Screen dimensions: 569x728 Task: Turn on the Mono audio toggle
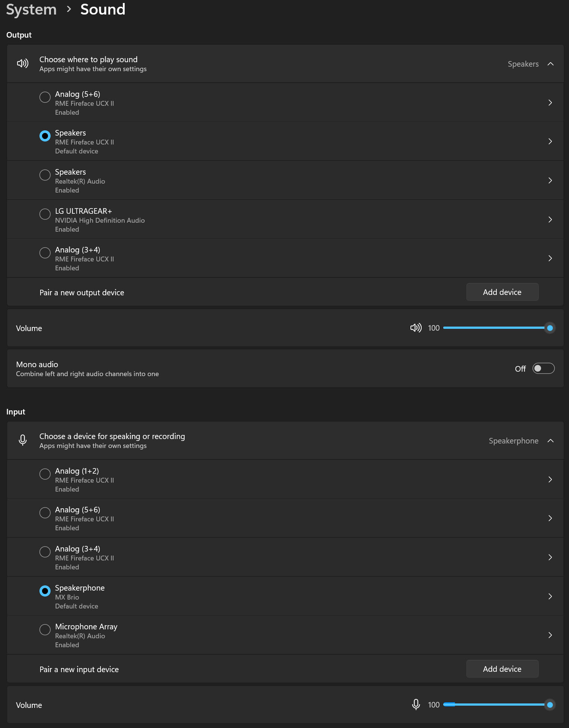543,368
